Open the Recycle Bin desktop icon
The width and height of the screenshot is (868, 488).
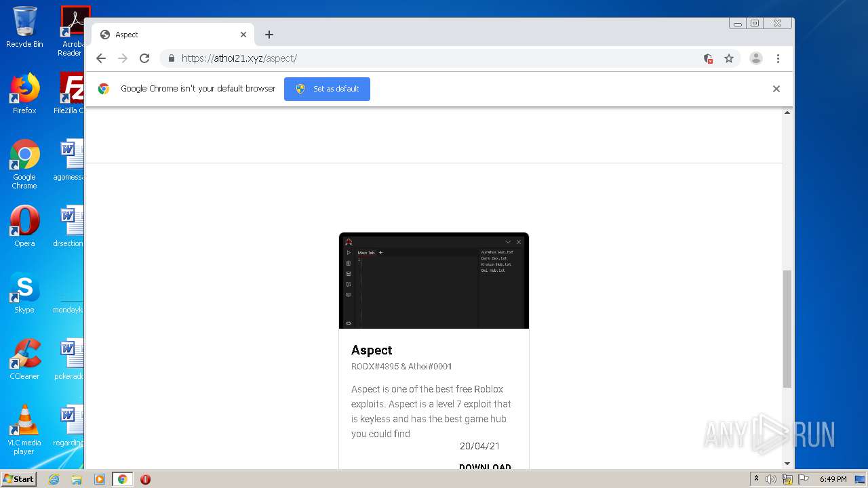[24, 27]
